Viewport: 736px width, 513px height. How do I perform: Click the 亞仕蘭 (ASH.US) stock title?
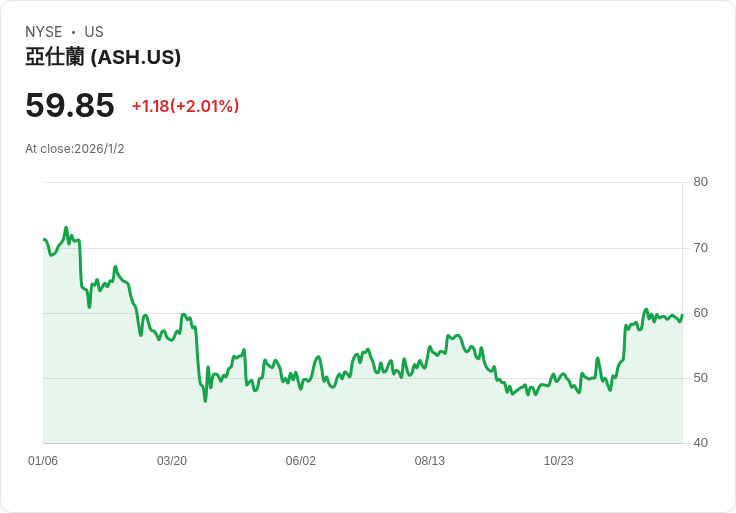(103, 58)
